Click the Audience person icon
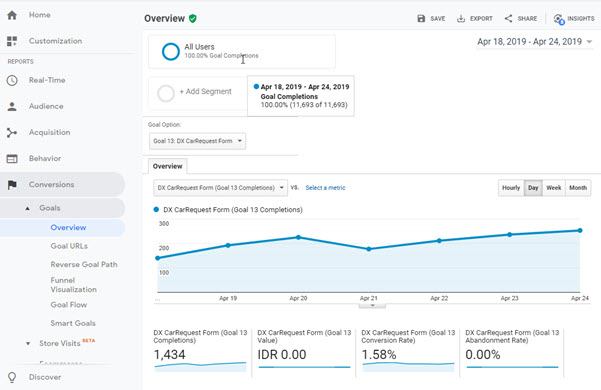The width and height of the screenshot is (601, 390). (12, 107)
